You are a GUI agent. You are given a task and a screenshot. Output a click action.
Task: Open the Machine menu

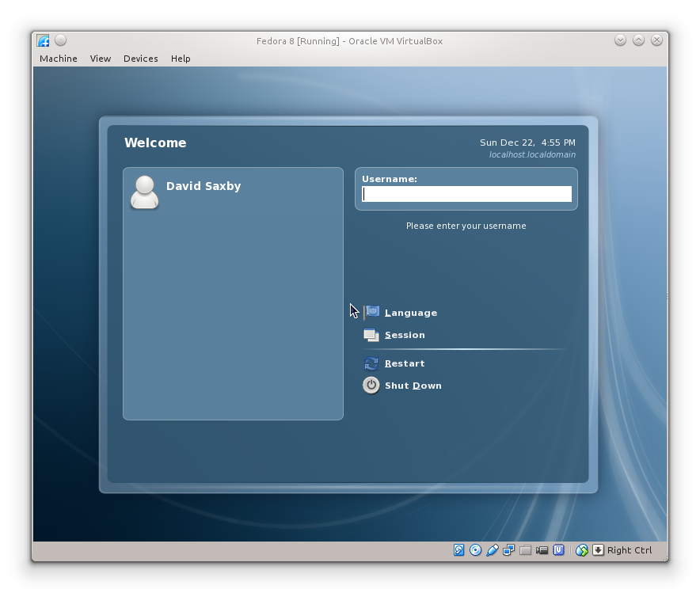coord(59,59)
